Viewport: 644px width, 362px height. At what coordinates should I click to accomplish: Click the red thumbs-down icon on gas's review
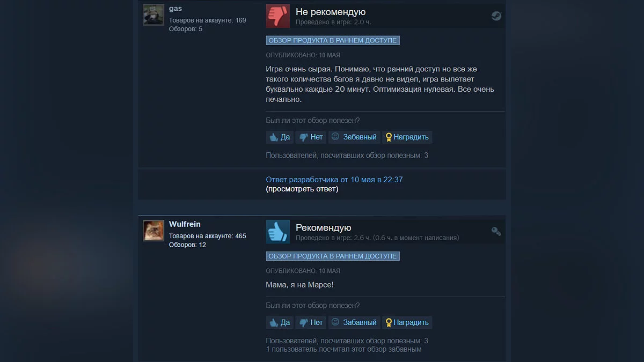[277, 16]
